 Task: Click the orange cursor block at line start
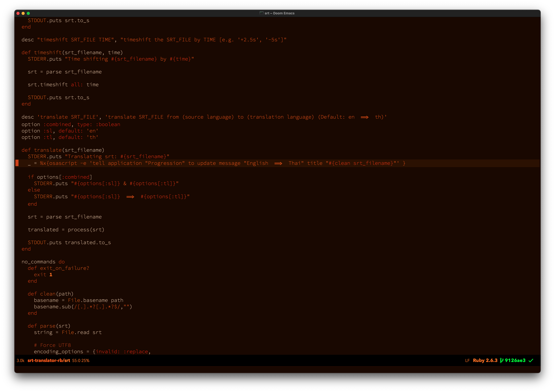click(x=17, y=163)
